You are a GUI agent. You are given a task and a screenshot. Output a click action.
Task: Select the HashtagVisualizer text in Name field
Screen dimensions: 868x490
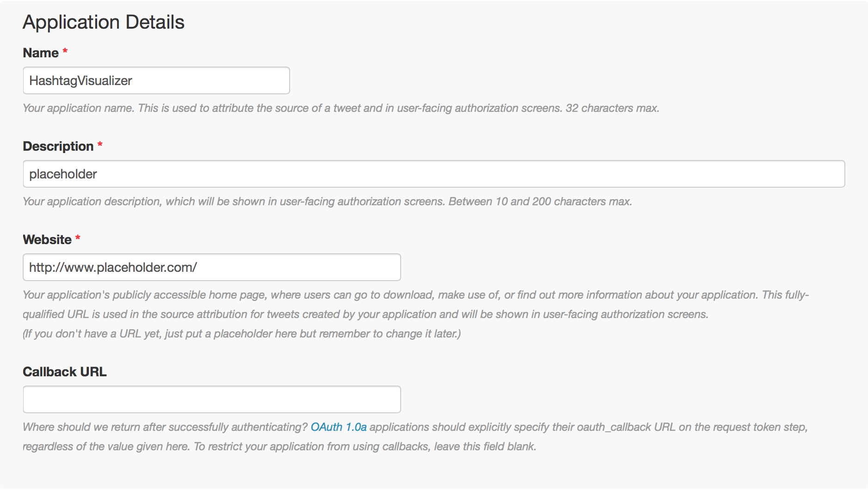[81, 80]
